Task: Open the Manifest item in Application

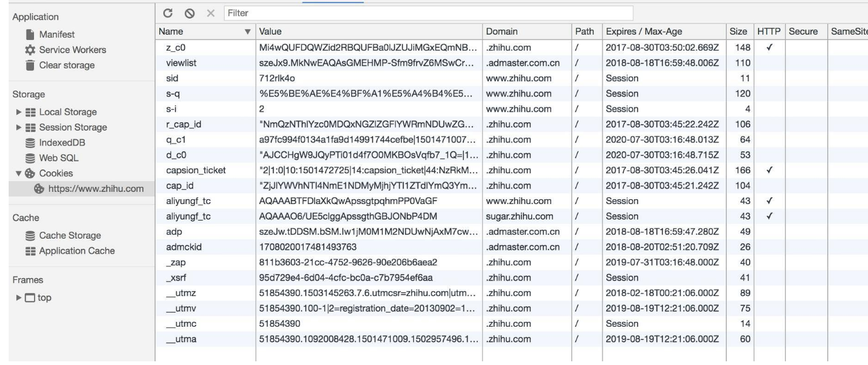Action: coord(56,35)
